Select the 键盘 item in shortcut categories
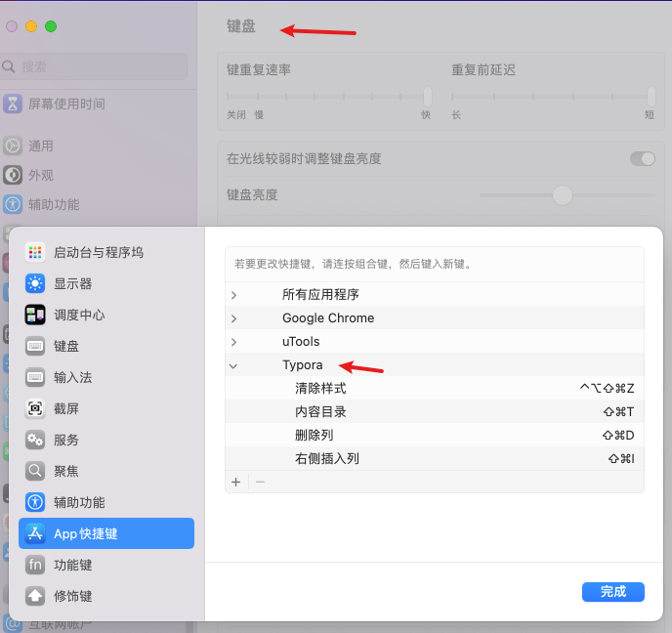The width and height of the screenshot is (672, 633). 66,346
